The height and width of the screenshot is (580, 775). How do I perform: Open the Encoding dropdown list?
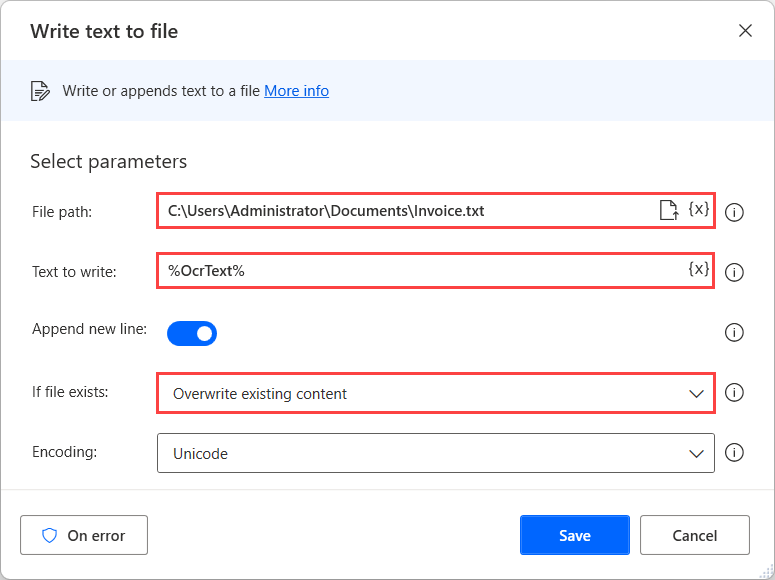click(435, 453)
